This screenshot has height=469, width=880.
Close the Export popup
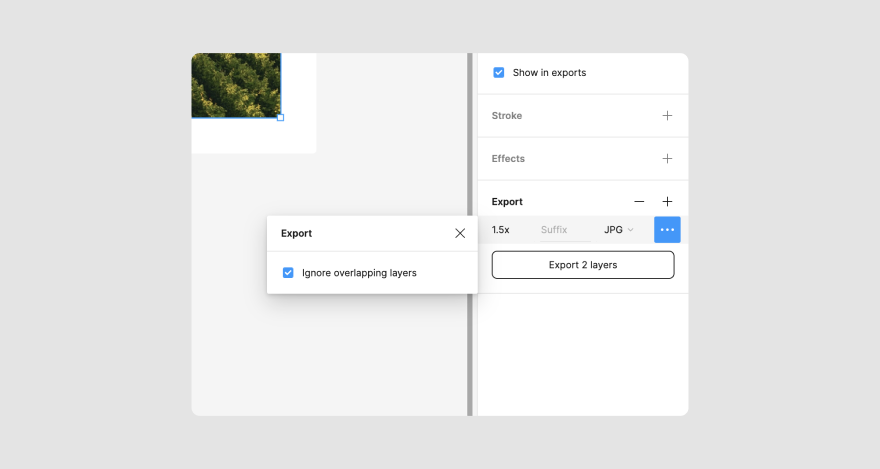tap(460, 233)
